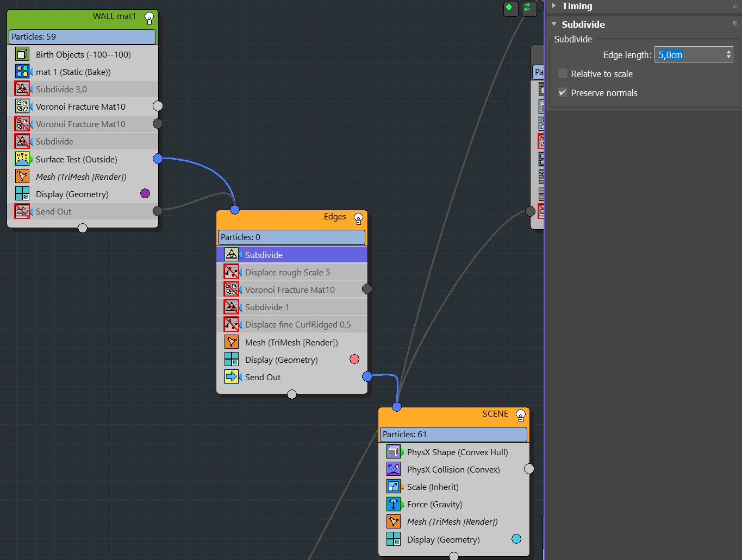Click the PhysX Shape (Convex Hull) icon
This screenshot has width=742, height=560.
[x=394, y=452]
